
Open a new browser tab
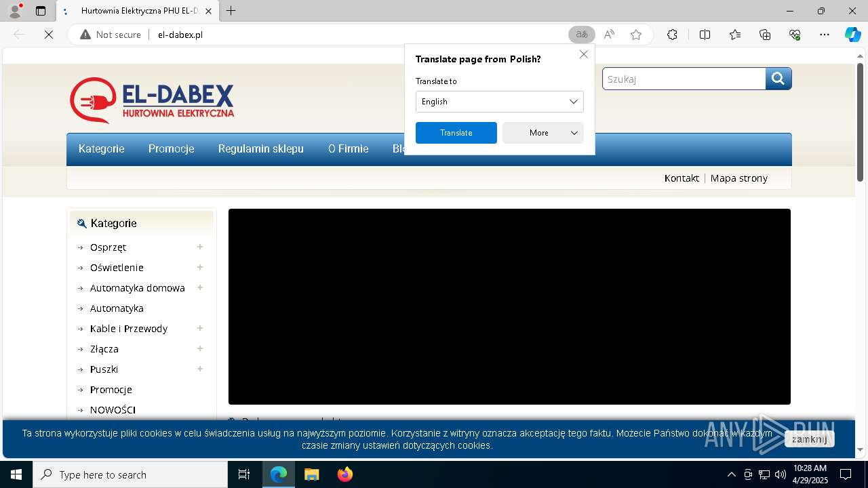(x=231, y=11)
